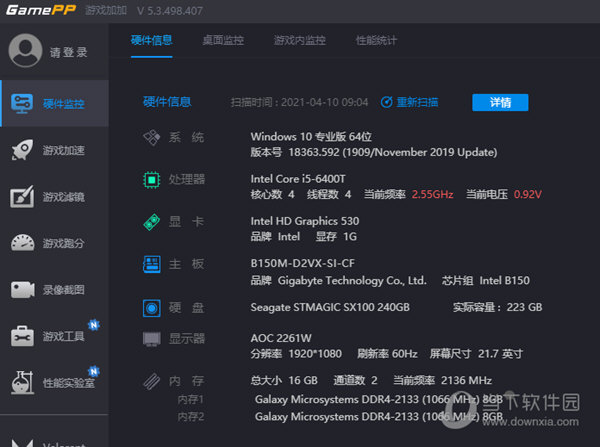Open the 游戏滤镜 brush icon
Image resolution: width=600 pixels, height=447 pixels.
pyautogui.click(x=22, y=197)
